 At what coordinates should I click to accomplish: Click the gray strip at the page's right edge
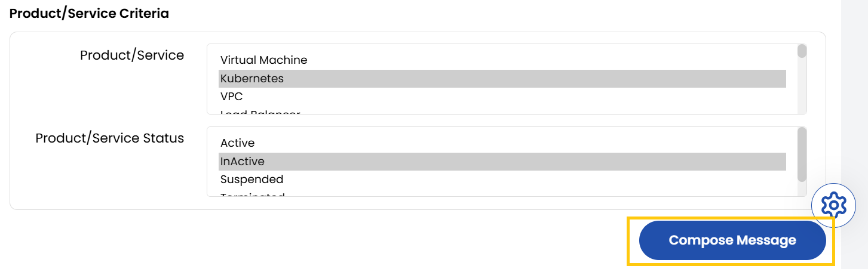coord(854,119)
